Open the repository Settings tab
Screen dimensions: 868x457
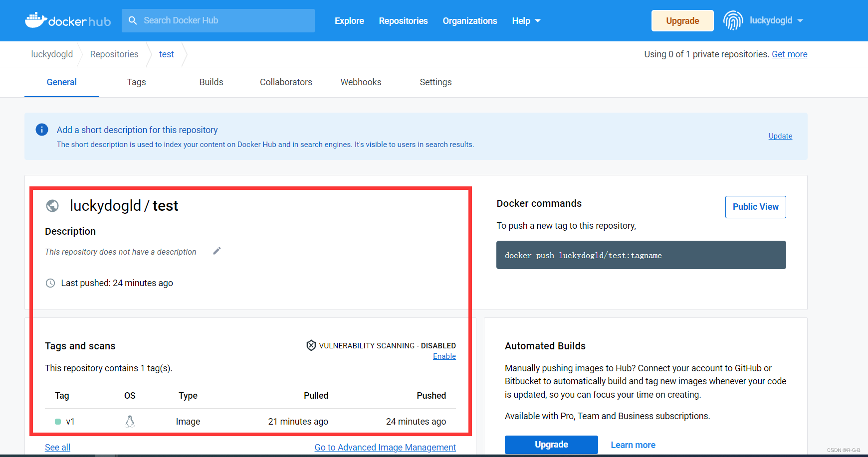435,82
